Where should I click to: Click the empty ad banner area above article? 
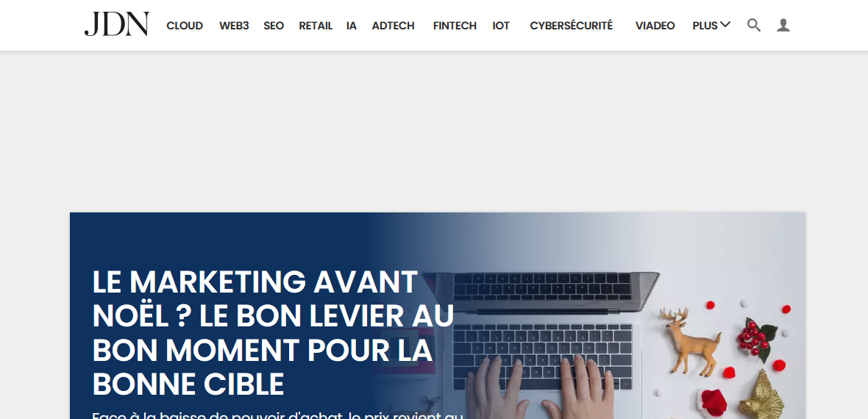[434, 131]
